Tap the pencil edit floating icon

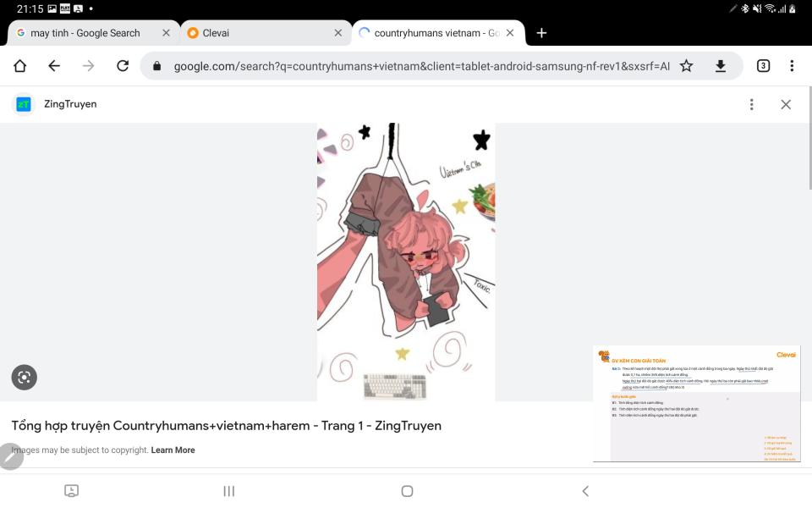coord(10,456)
